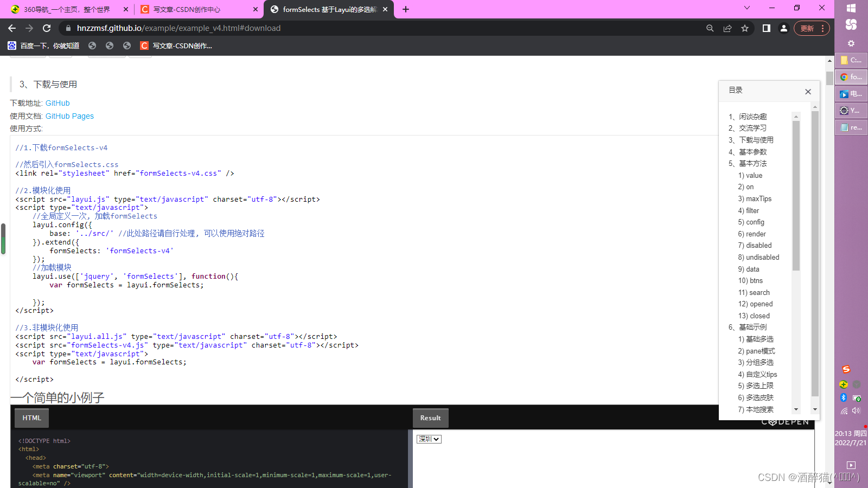This screenshot has width=868, height=488.
Task: Open the Bluetooth tray icon
Action: [x=844, y=397]
